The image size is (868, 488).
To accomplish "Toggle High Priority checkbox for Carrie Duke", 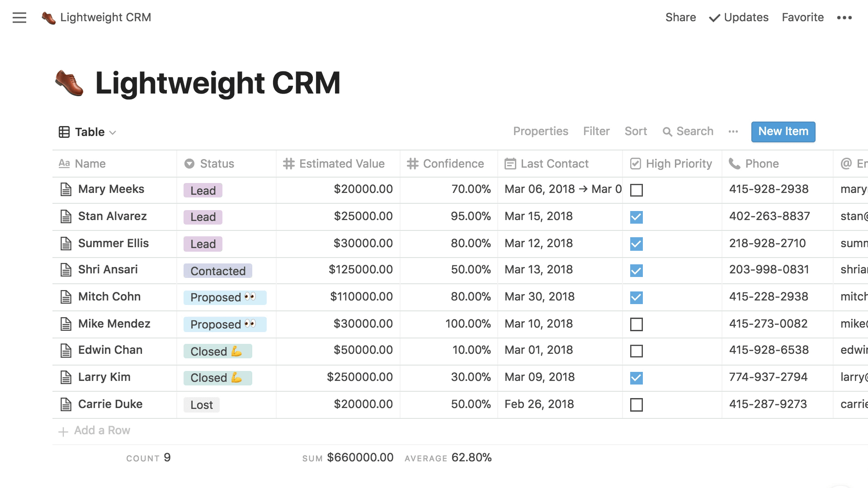I will 636,404.
